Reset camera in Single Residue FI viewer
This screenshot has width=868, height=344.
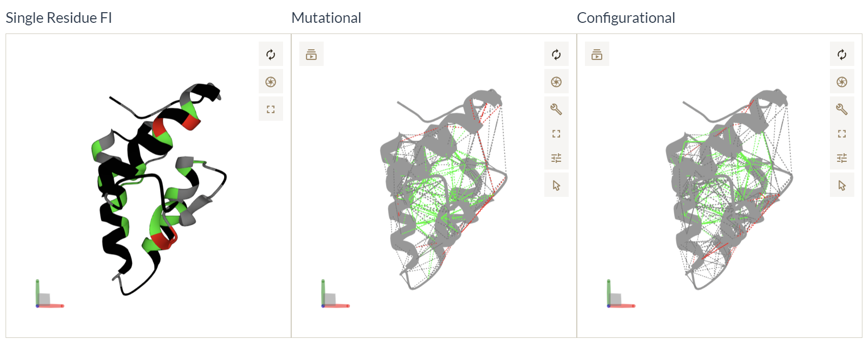[x=270, y=55]
